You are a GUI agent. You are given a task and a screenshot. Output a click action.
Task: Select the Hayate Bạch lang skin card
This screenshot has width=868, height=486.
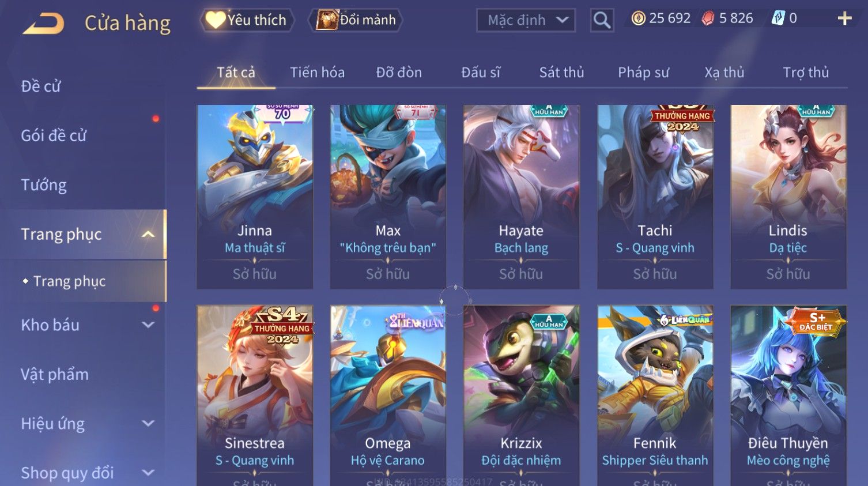[x=521, y=197]
